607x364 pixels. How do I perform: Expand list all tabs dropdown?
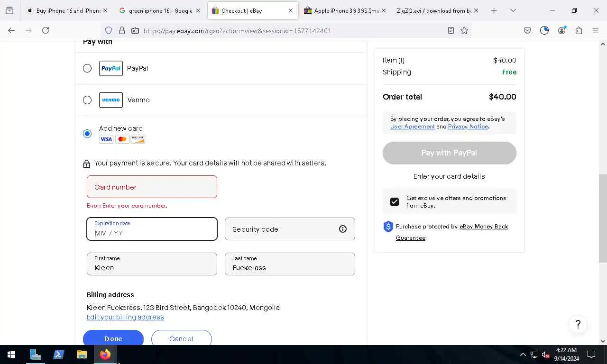click(x=513, y=10)
